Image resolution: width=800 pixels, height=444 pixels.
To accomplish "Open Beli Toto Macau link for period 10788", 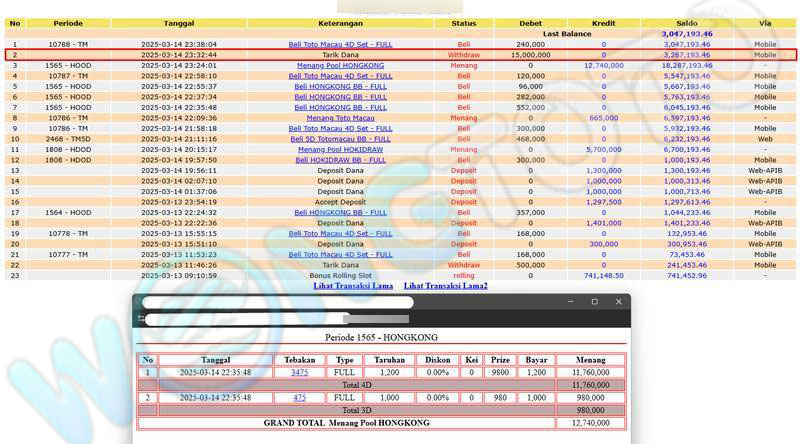I will (340, 44).
